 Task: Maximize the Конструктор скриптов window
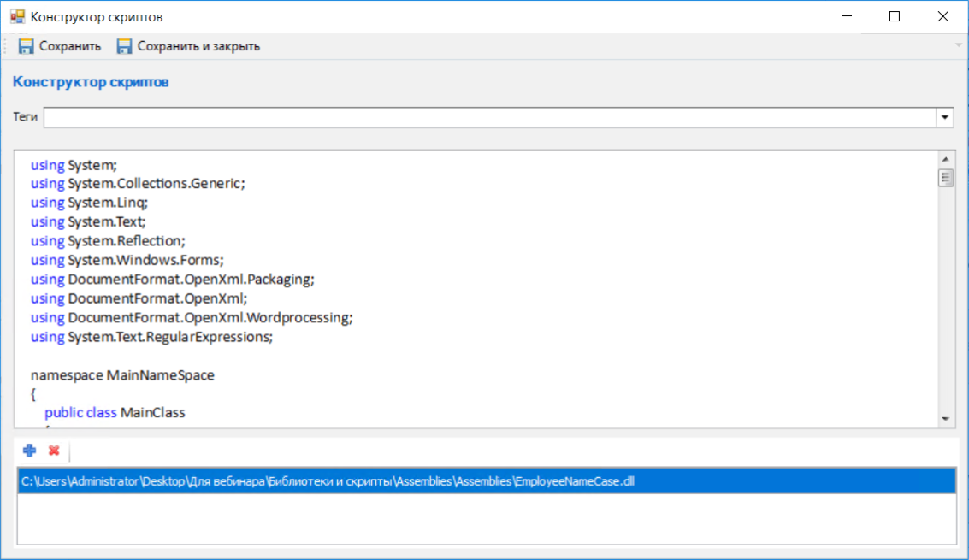coord(895,16)
